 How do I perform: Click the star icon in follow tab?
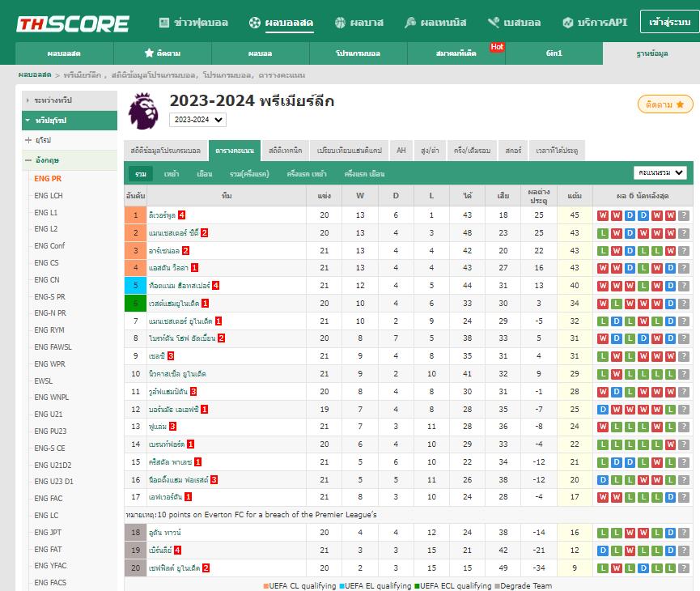coord(149,53)
